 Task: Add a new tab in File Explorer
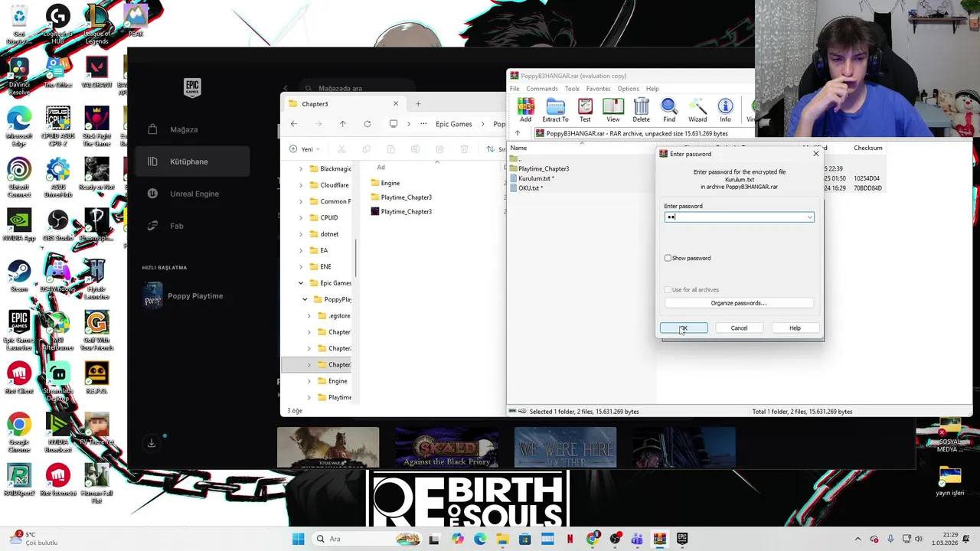point(418,103)
